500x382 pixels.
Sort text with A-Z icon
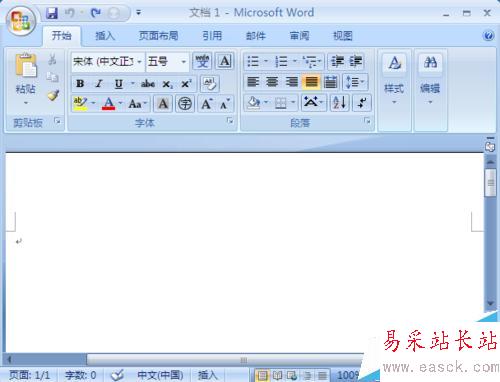pyautogui.click(x=339, y=103)
